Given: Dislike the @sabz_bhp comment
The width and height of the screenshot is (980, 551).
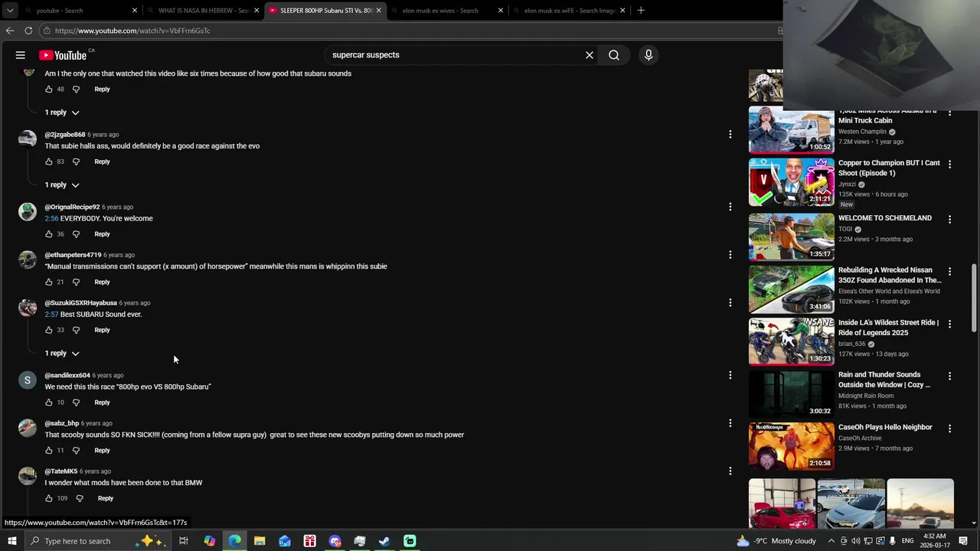Looking at the screenshot, I should (x=76, y=450).
